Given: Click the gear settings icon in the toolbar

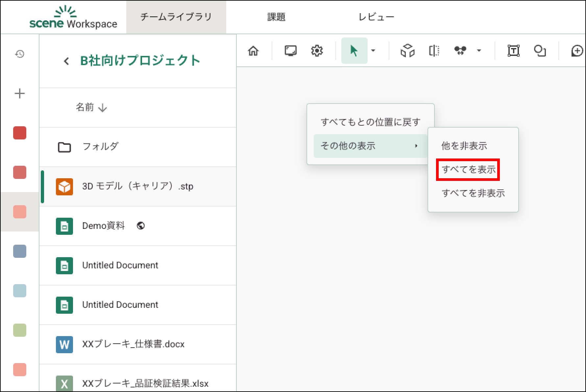Looking at the screenshot, I should coord(317,51).
